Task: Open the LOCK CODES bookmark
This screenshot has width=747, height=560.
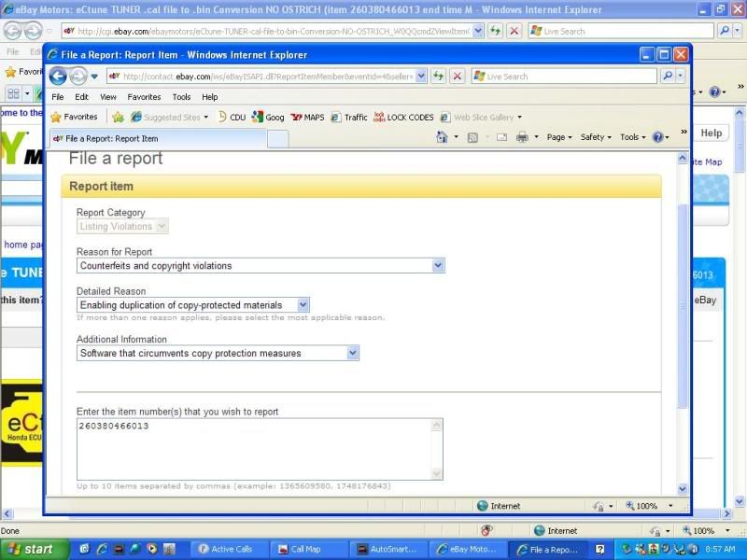Action: (x=403, y=118)
